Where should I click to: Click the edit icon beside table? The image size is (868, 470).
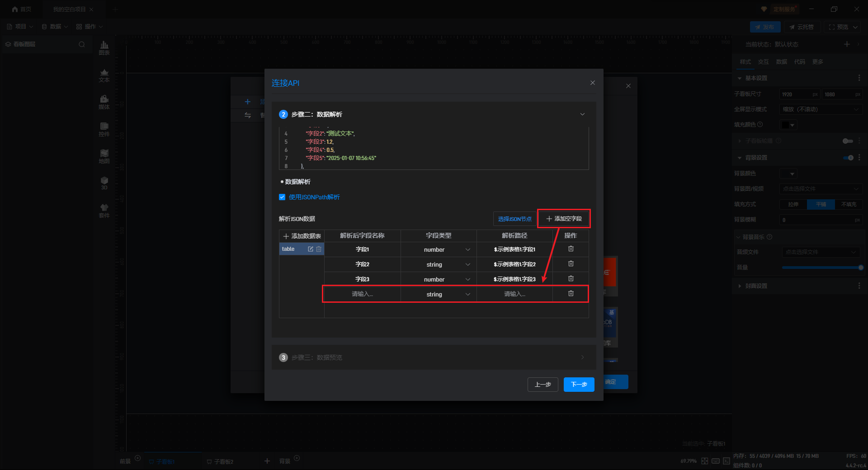pos(311,249)
